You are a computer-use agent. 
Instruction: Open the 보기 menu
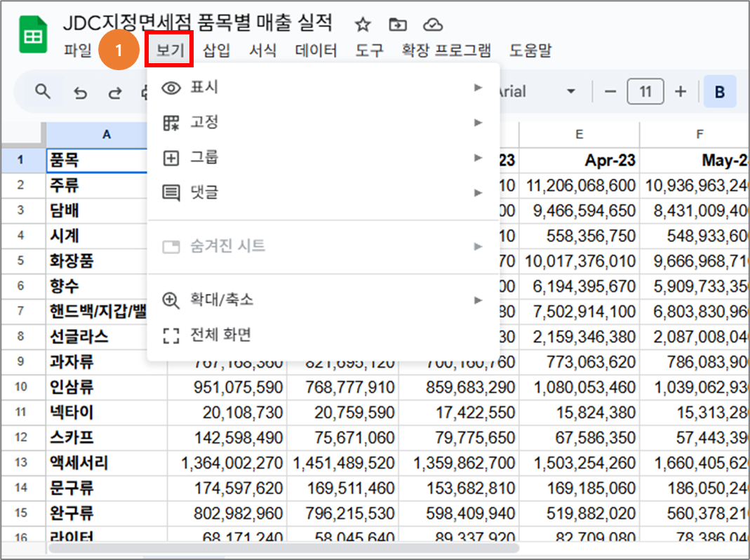[x=170, y=49]
